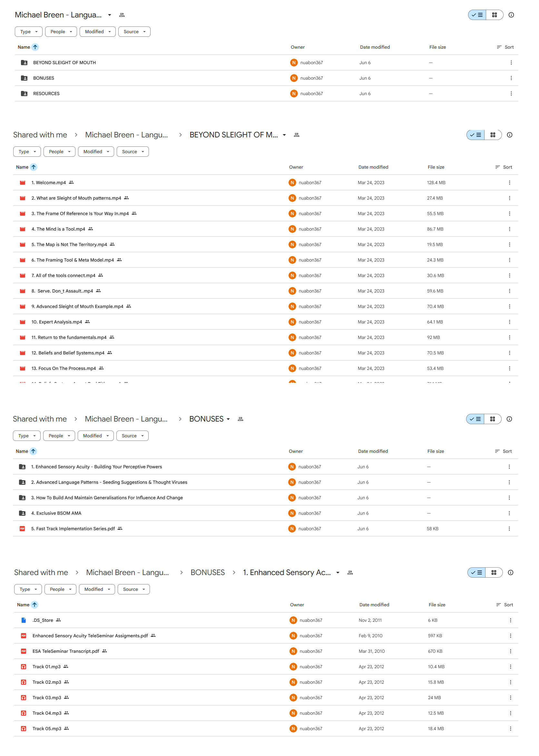Image resolution: width=539 pixels, height=756 pixels.
Task: Click Shared with me breadcrumb in 1. Enhanced Sensory Ac... panel
Action: [x=41, y=573]
